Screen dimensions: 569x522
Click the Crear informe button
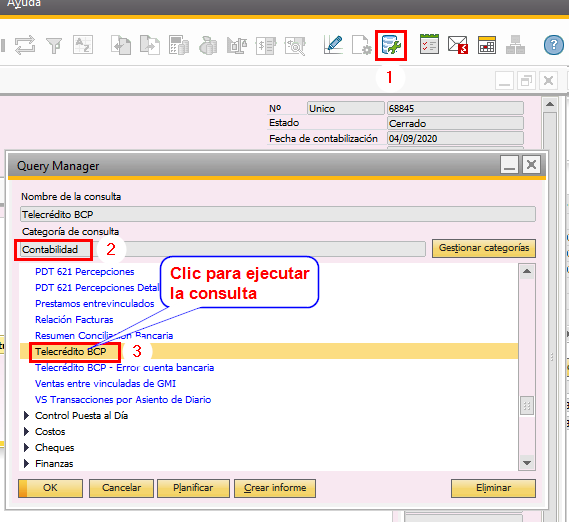275,488
